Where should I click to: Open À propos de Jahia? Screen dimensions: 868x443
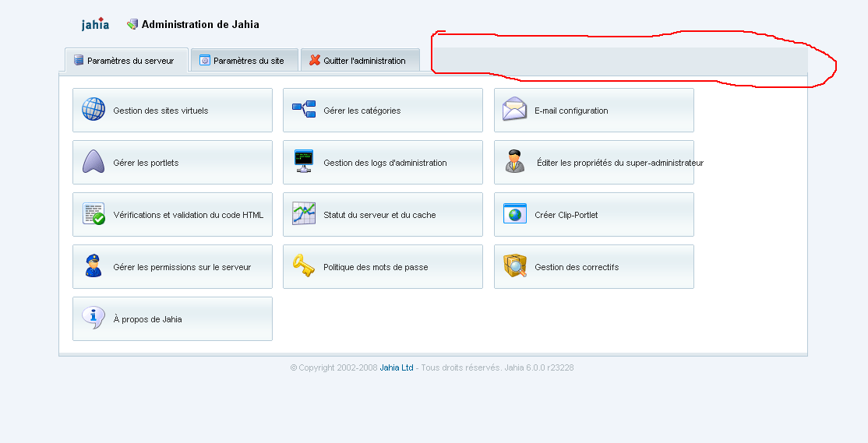(173, 319)
